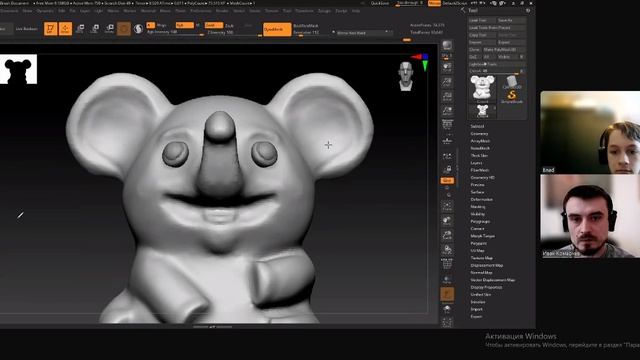Expand the Polygroups sub-palette
This screenshot has height=360, width=640.
tap(480, 222)
